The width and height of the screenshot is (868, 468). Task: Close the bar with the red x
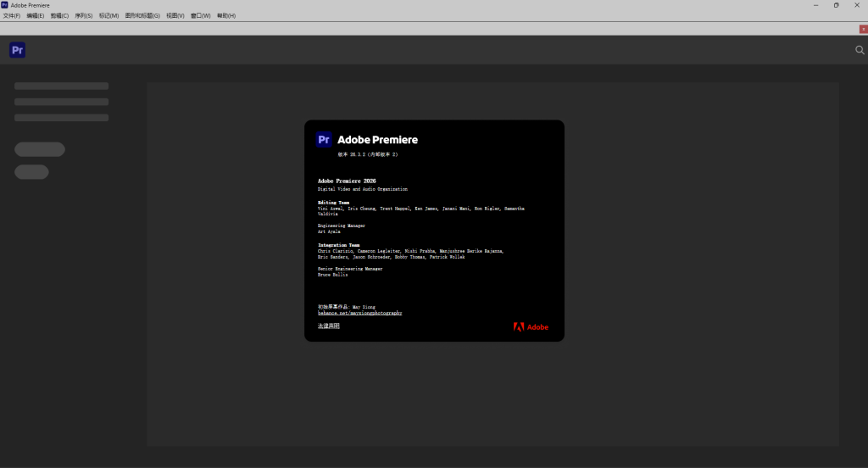863,29
